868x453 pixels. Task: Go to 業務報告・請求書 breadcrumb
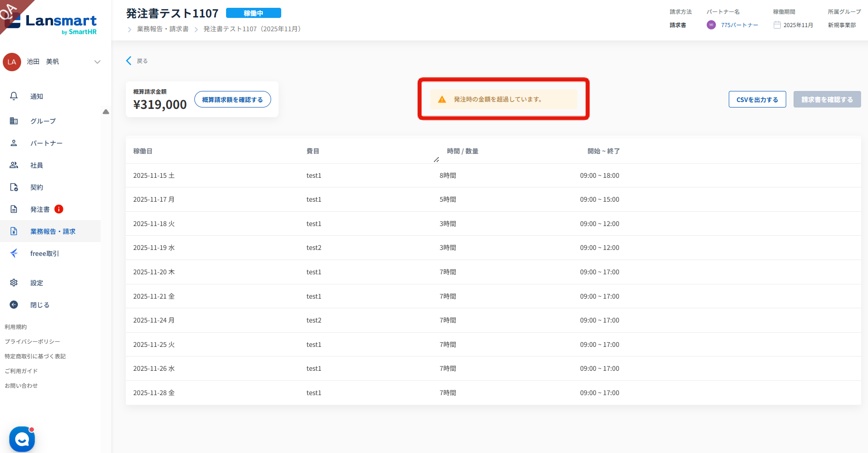(163, 29)
